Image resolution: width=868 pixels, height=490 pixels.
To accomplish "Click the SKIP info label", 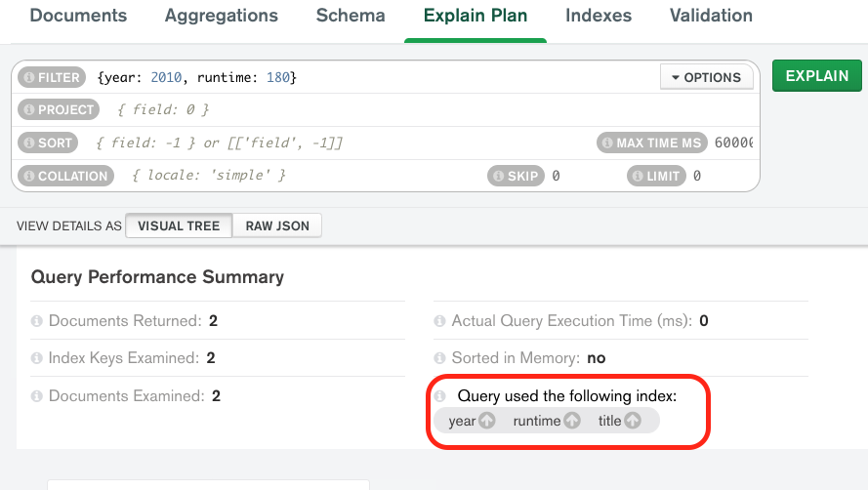I will pos(516,176).
